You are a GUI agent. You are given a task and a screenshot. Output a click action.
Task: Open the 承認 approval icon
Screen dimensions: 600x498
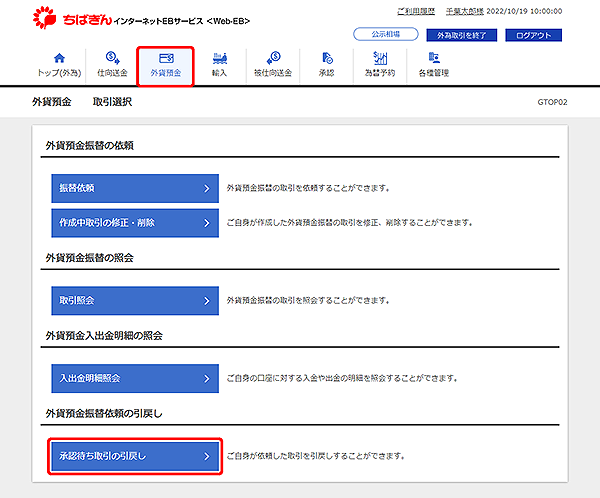[327, 58]
